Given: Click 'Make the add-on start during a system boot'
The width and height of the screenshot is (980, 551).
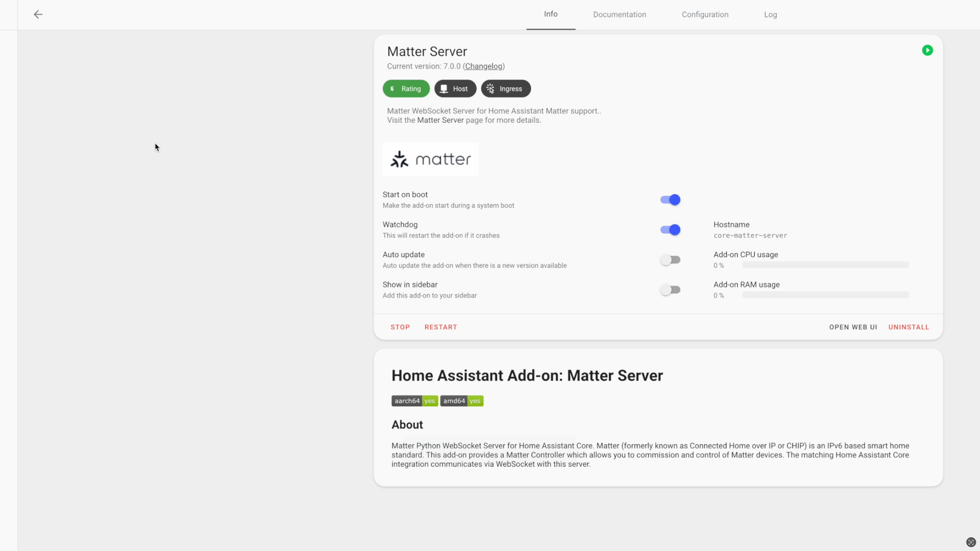Looking at the screenshot, I should 448,206.
